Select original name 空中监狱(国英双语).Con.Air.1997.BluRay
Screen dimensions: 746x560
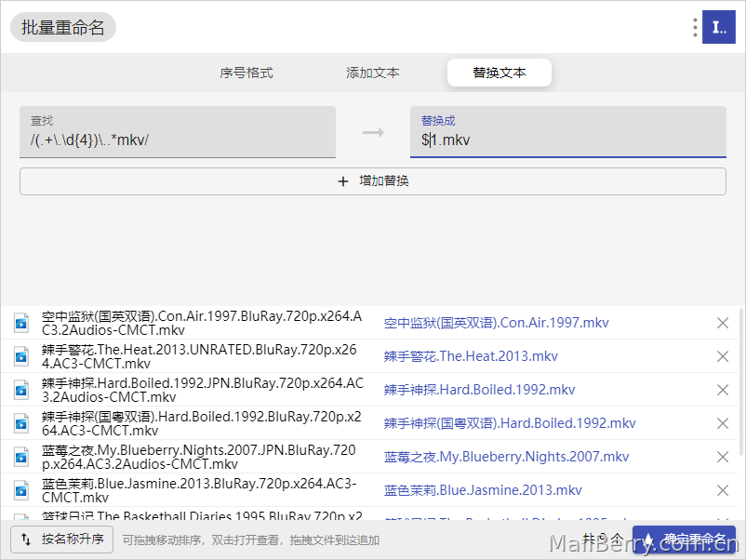(x=202, y=323)
